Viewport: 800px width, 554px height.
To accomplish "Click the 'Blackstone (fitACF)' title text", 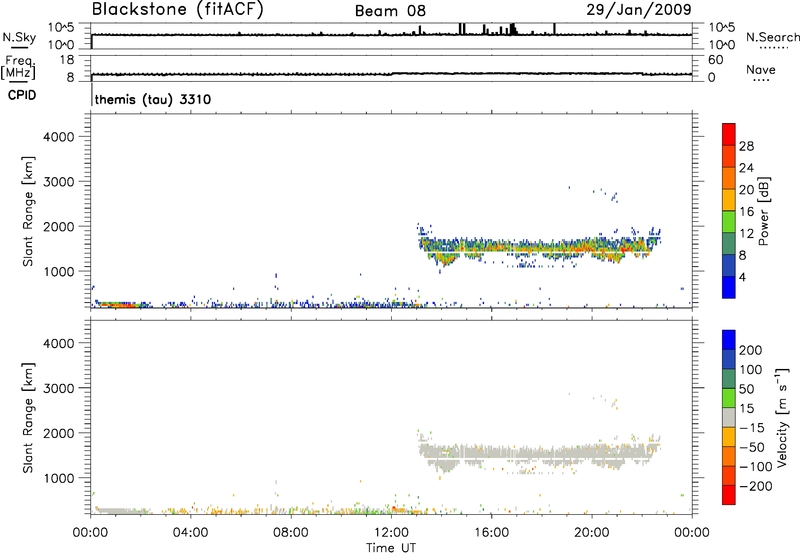I will click(178, 9).
